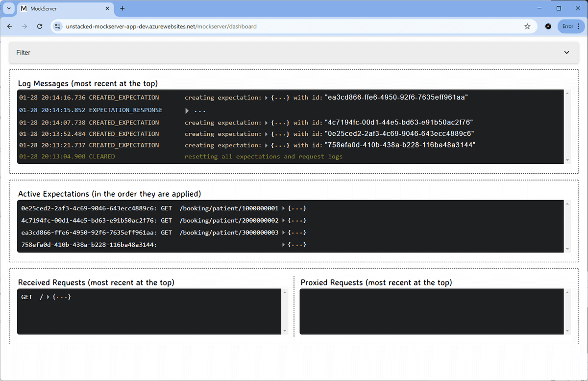Select the MockServer browser tab
The height and width of the screenshot is (381, 588).
point(59,8)
